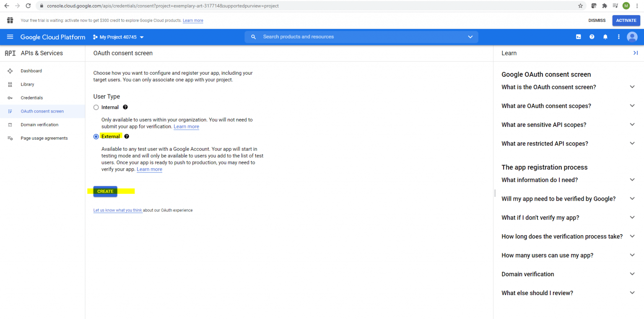
Task: Open Domain verification in the sidebar
Action: pos(42,125)
